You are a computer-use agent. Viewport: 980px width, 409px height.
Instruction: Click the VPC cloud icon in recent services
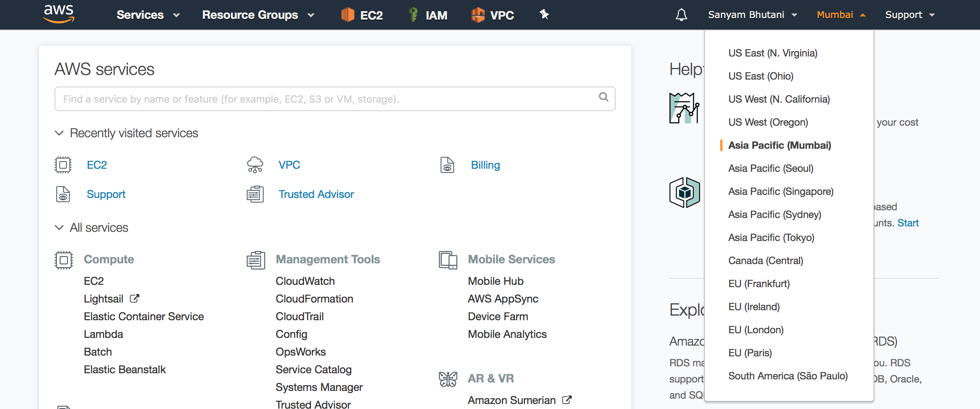(255, 165)
